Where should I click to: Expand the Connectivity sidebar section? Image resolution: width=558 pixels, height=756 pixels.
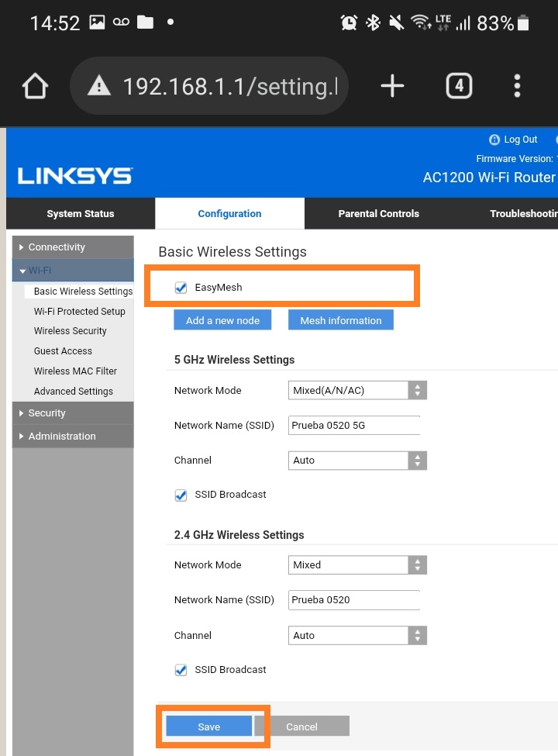57,247
